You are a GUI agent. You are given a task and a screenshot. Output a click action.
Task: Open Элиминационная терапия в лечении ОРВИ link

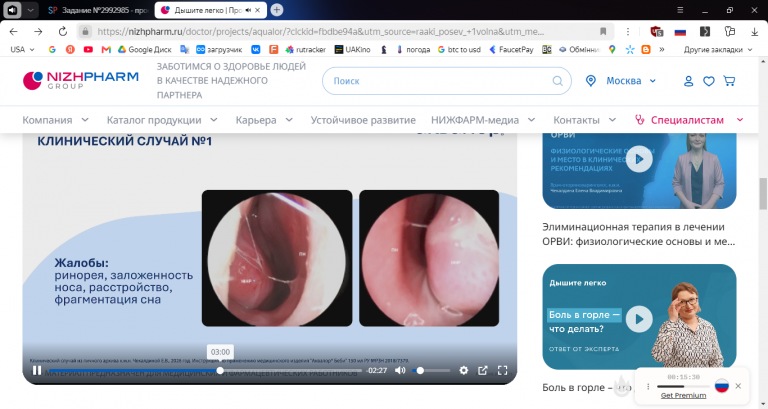[x=639, y=234]
